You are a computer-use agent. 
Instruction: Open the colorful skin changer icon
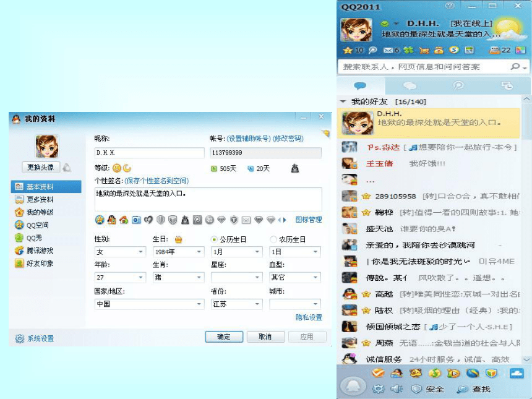(x=520, y=50)
